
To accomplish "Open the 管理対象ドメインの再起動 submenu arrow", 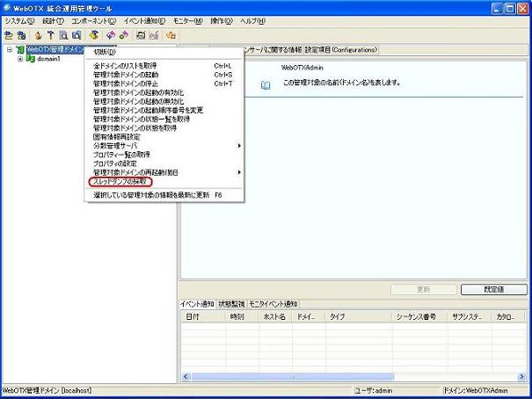I will pos(239,172).
